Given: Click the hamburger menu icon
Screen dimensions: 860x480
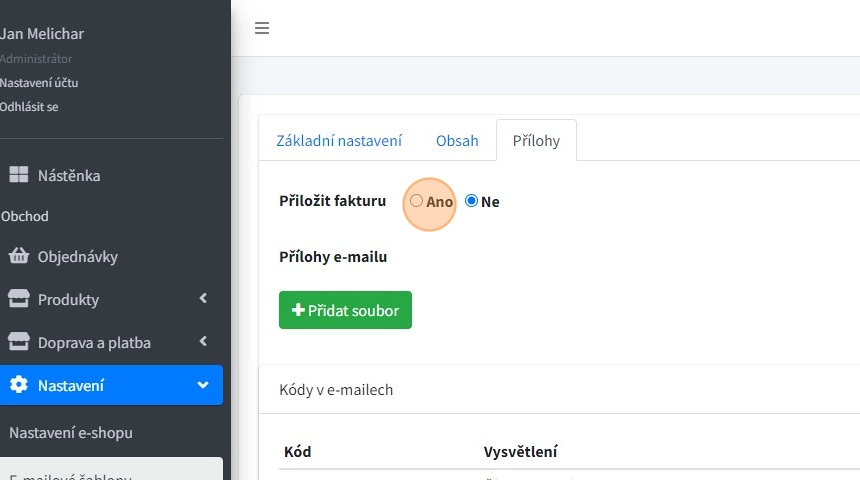Looking at the screenshot, I should [262, 28].
